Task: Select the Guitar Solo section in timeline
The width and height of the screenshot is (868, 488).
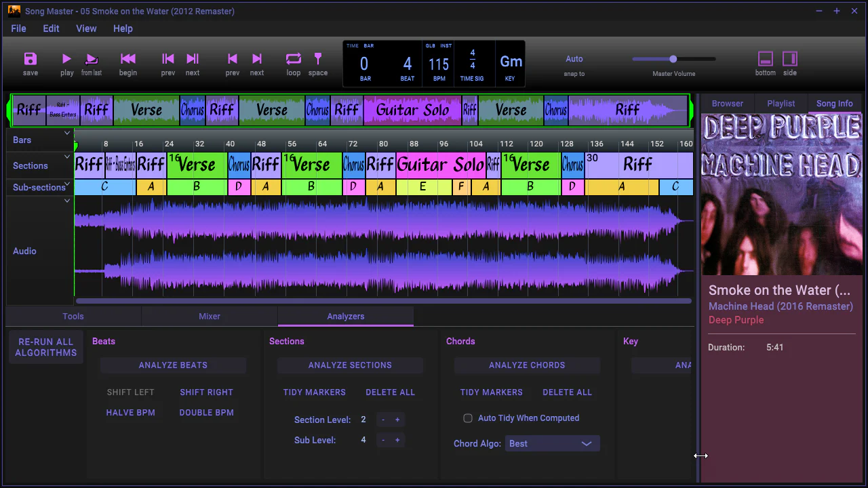Action: click(441, 165)
